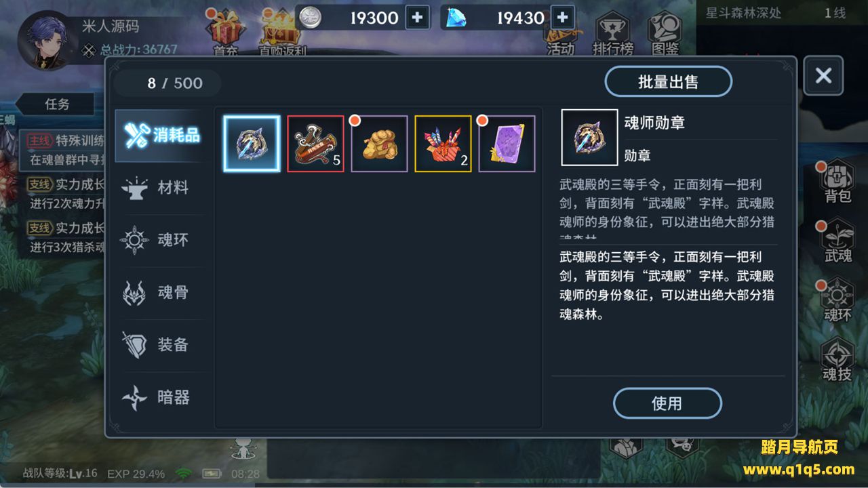Screen dimensions: 868x488
Task: Click the 批量出售 bulk sell button
Action: click(668, 82)
